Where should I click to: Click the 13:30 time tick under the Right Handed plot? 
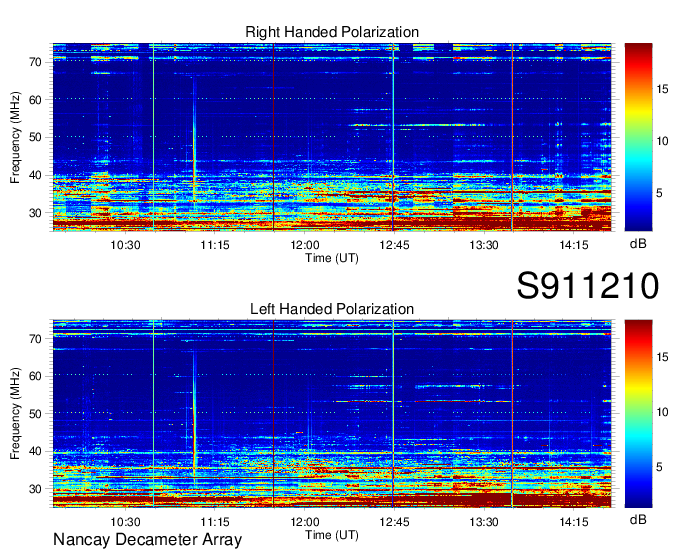(484, 245)
